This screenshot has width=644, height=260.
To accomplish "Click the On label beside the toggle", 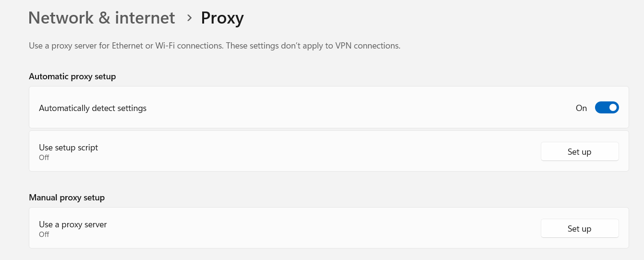I will pyautogui.click(x=581, y=108).
